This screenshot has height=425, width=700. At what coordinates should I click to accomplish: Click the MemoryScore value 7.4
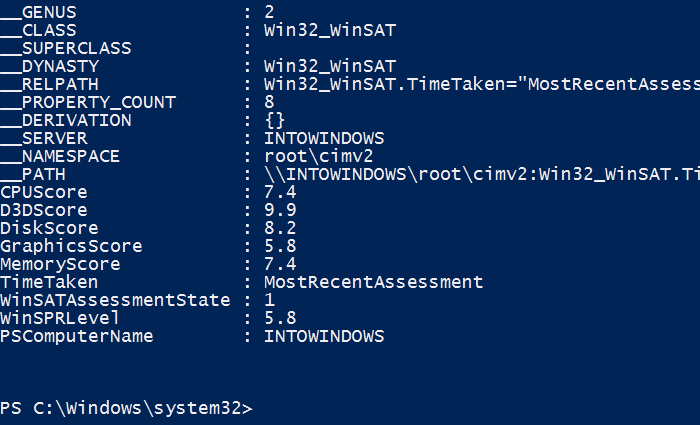281,264
